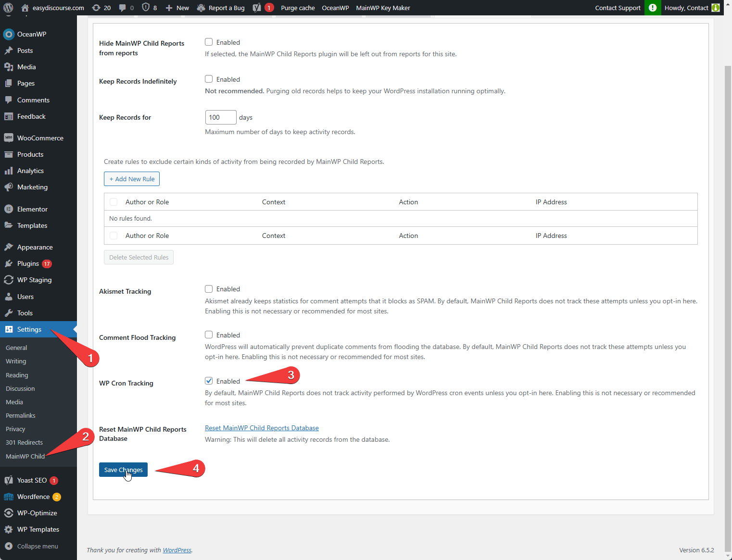Check select-all box in rules table header
The width and height of the screenshot is (732, 560).
(x=114, y=202)
